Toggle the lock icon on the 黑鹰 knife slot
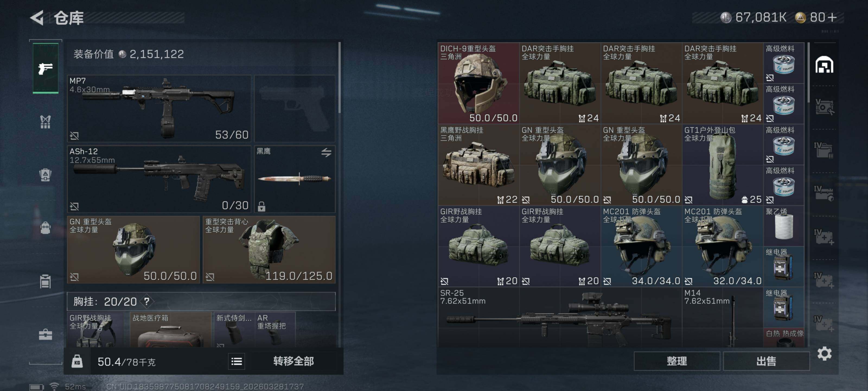The image size is (868, 391). [x=261, y=206]
